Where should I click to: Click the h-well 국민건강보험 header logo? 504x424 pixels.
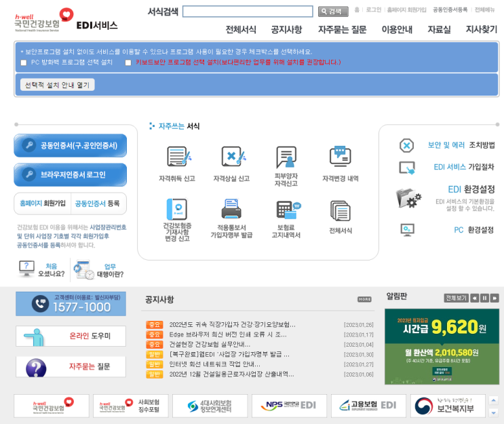click(x=44, y=20)
